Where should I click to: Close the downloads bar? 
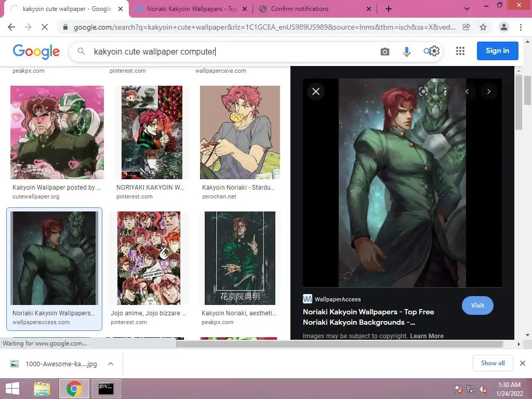coord(523,363)
